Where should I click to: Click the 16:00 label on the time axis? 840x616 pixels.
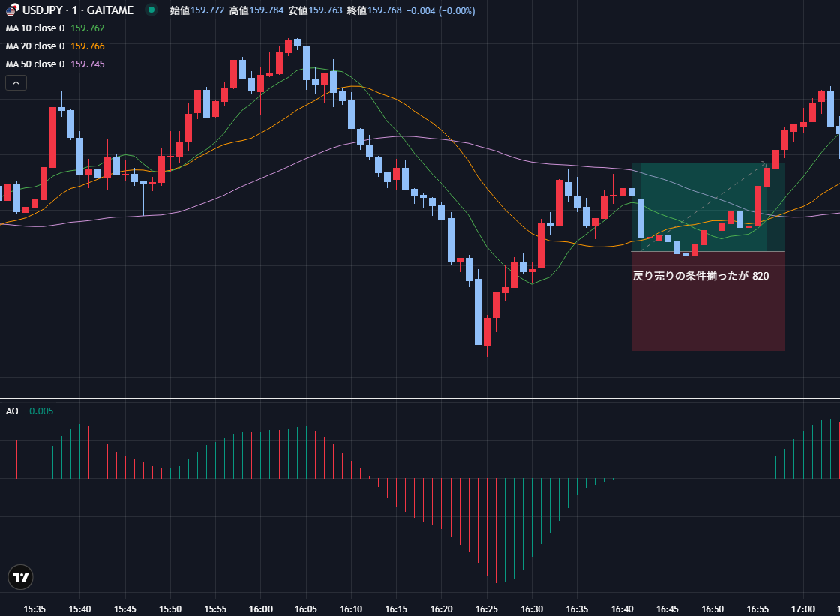click(x=260, y=609)
